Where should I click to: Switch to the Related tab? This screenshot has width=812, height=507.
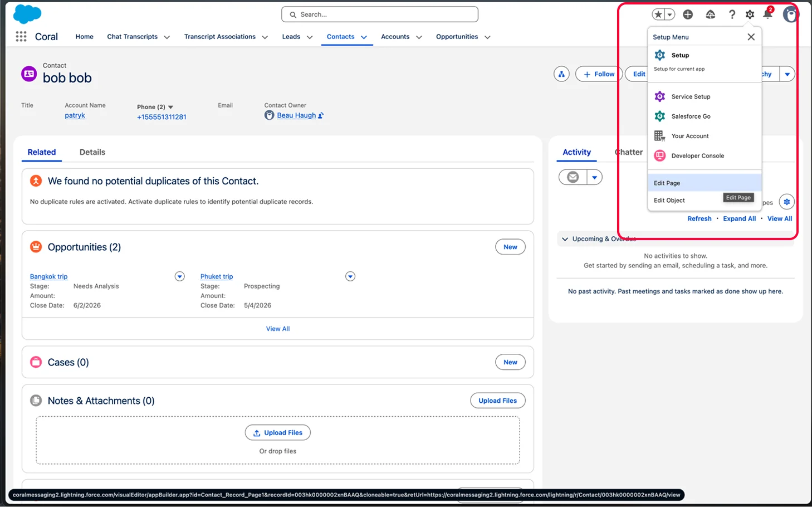pos(42,152)
